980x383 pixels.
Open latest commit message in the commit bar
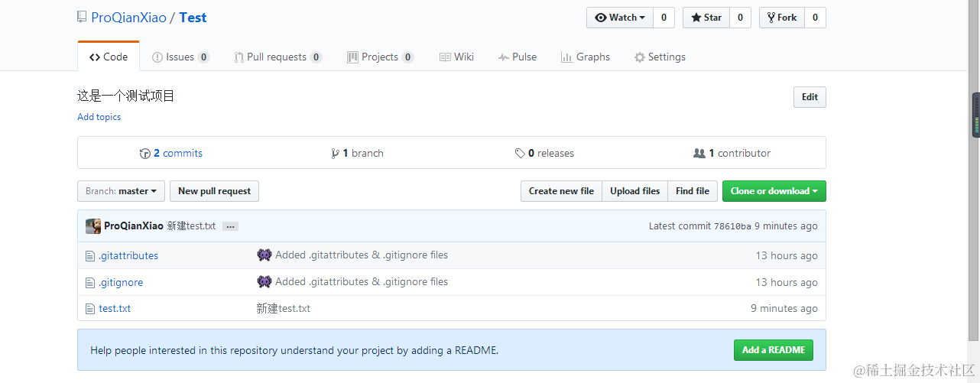(x=191, y=226)
